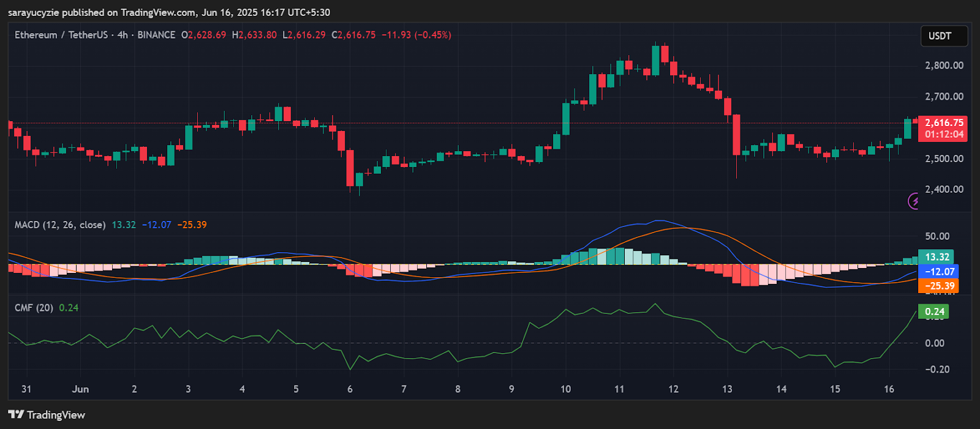980x429 pixels.
Task: Click the BINANCE exchange label
Action: pos(156,35)
